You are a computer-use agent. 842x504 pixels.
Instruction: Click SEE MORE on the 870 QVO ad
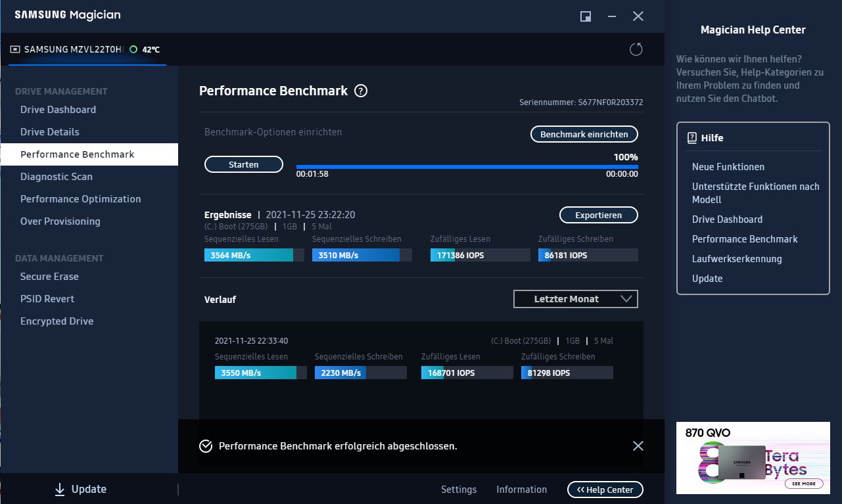pyautogui.click(x=804, y=484)
